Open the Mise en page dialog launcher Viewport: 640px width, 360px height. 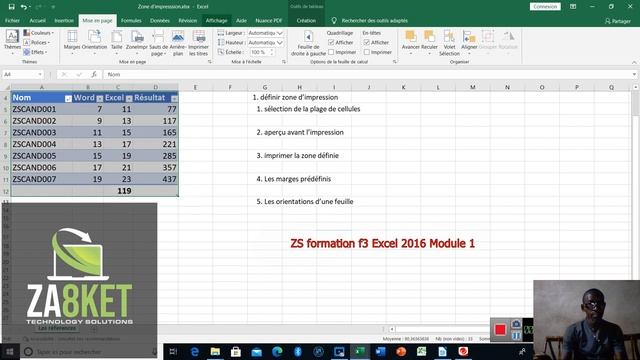[210, 62]
